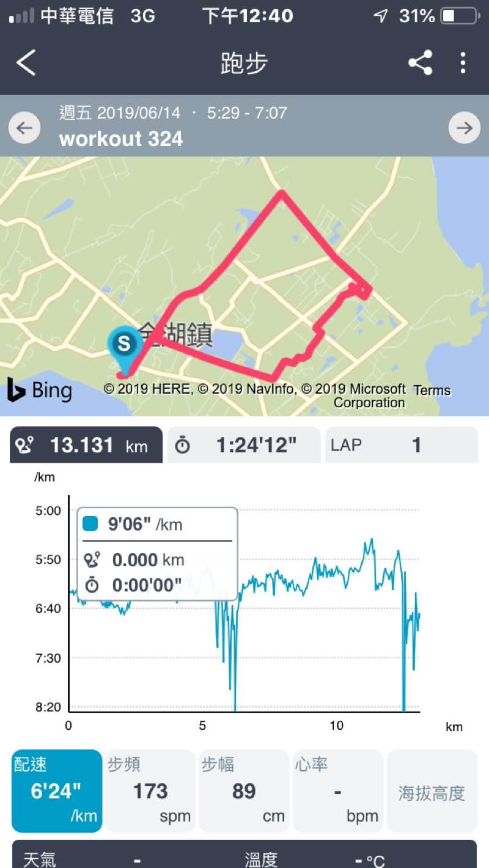Select the 1:24'12" duration tab
This screenshot has height=868, width=489.
click(244, 445)
